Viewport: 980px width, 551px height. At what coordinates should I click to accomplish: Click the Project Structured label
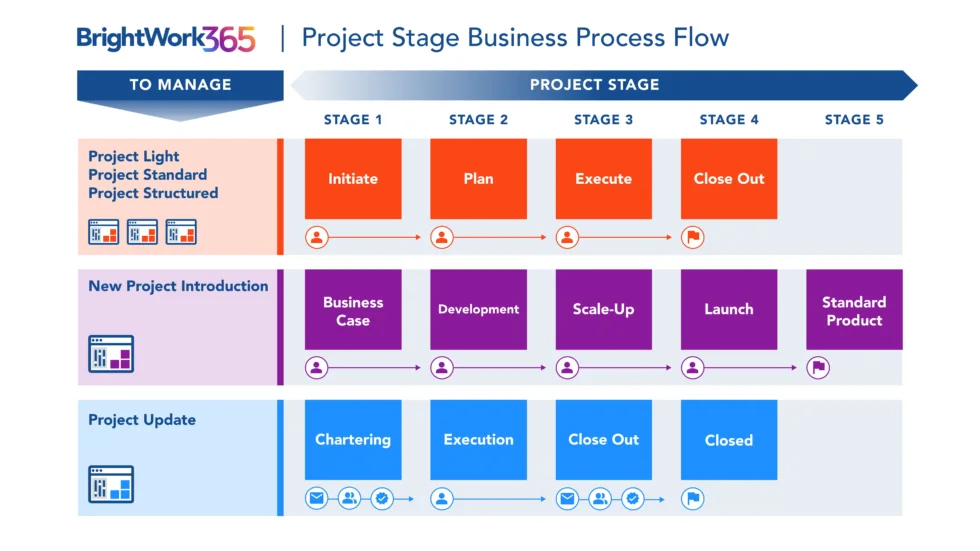click(x=153, y=193)
